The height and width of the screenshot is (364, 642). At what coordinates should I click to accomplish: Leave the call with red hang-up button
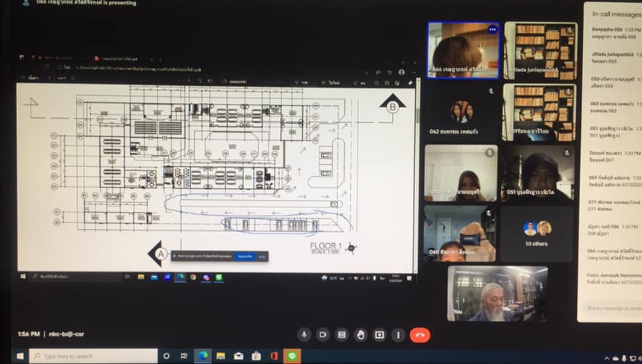coord(420,334)
